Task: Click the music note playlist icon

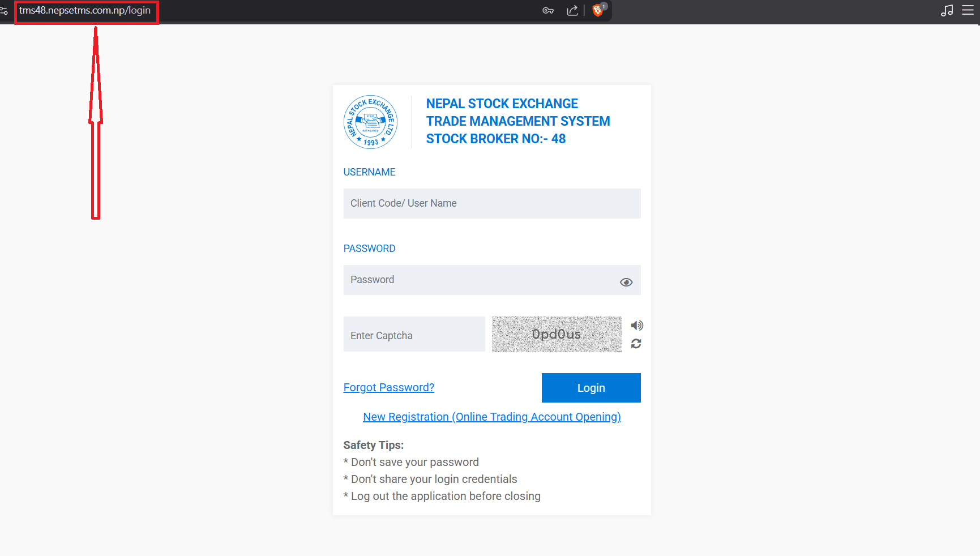Action: [947, 11]
